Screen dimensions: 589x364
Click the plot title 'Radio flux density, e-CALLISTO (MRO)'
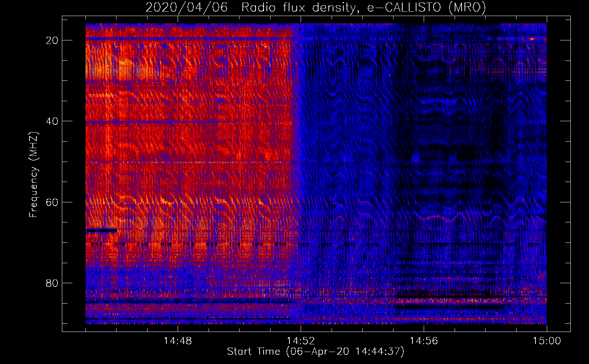pos(363,8)
